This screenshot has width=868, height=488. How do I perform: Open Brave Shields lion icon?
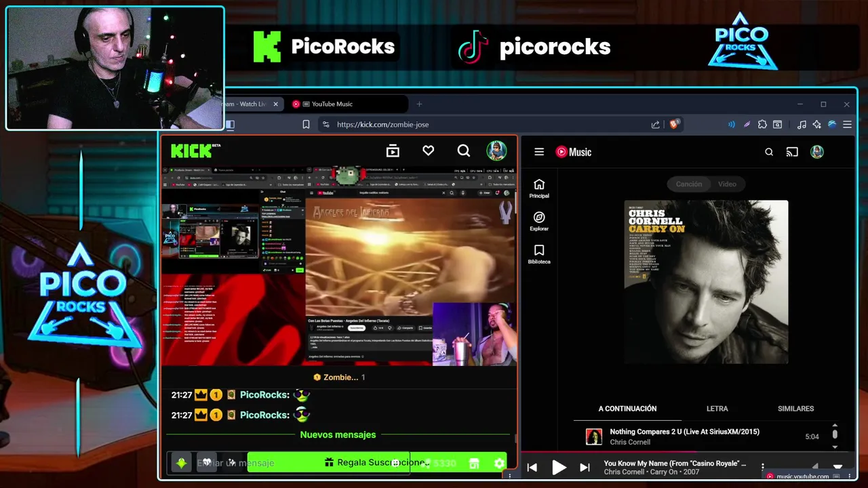[x=674, y=124]
